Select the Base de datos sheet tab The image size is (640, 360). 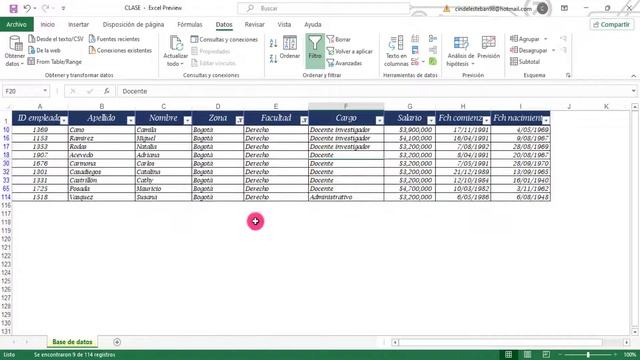click(x=72, y=342)
